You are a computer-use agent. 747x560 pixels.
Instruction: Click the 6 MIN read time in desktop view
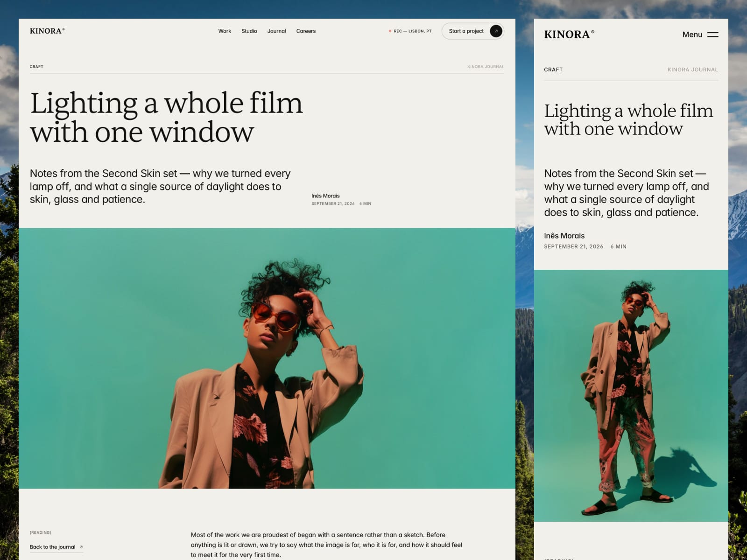point(365,204)
